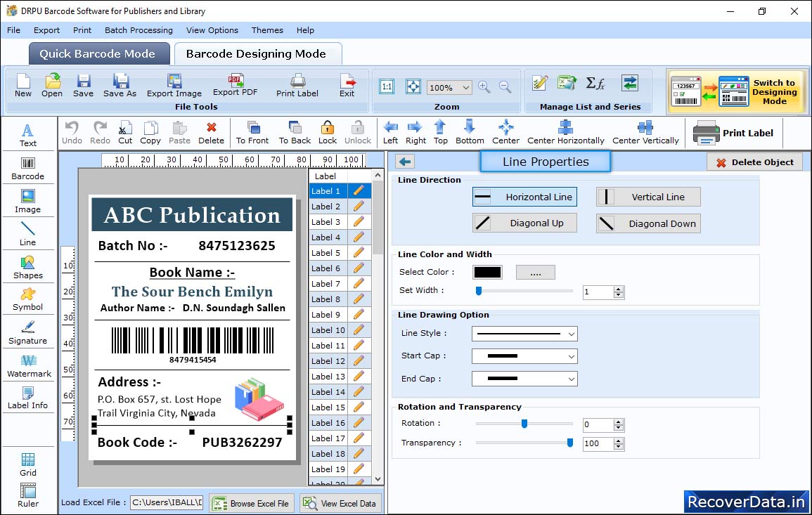Click the Print Label toolbar button

[733, 133]
